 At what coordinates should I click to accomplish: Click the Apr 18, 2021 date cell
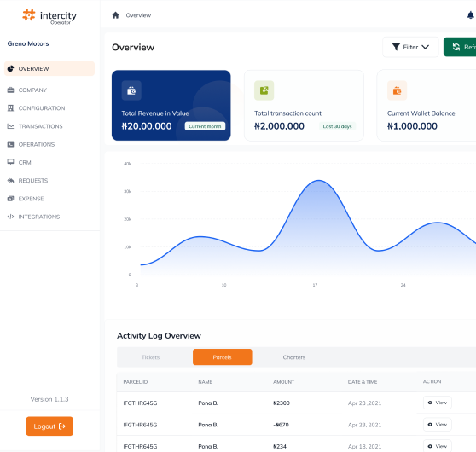364,446
